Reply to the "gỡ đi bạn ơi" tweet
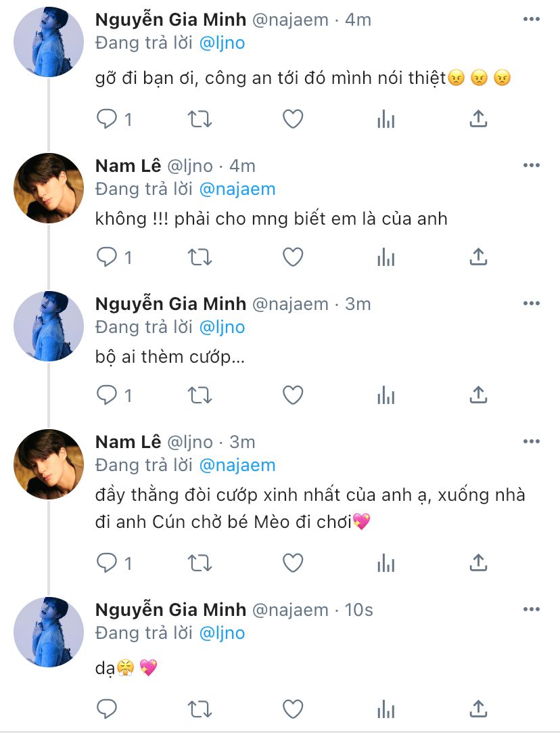Screen dimensions: 560x733 (x=108, y=119)
